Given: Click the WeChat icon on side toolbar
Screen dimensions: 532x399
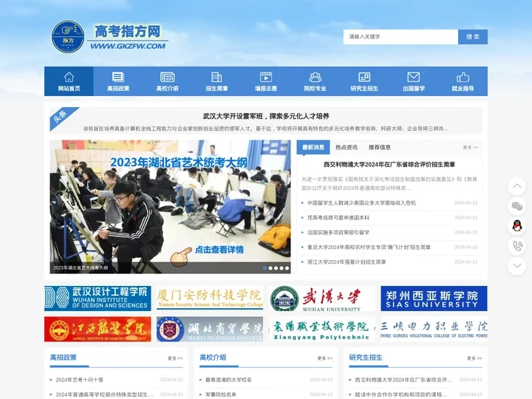Looking at the screenshot, I should point(516,206).
